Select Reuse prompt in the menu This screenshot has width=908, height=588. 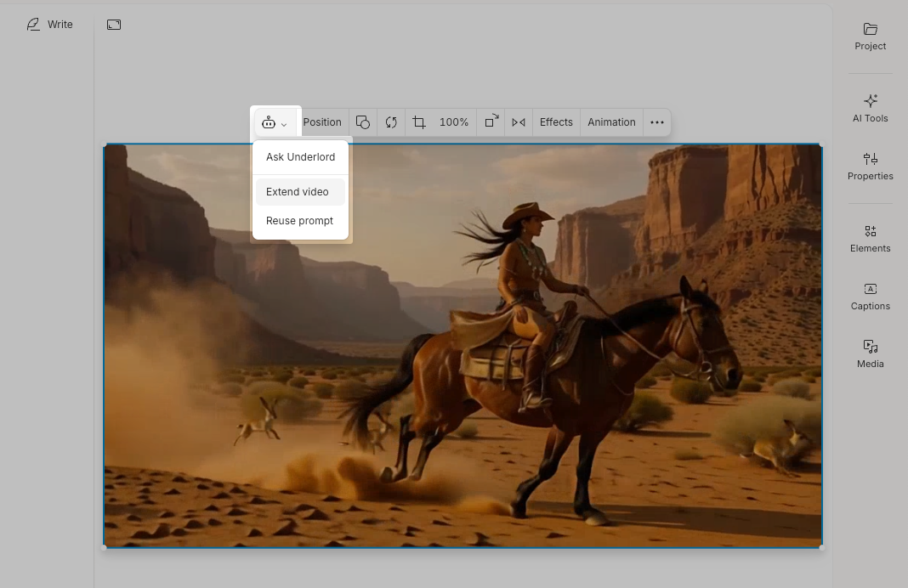point(299,220)
